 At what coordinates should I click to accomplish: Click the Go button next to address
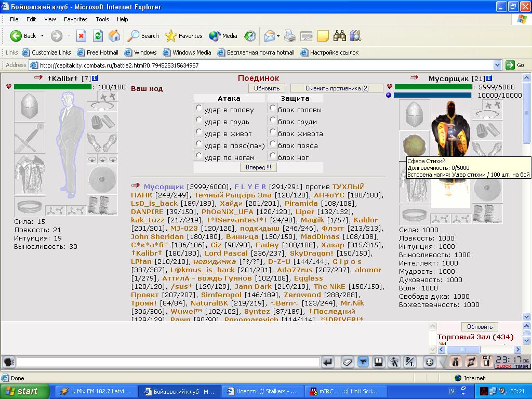click(x=515, y=65)
